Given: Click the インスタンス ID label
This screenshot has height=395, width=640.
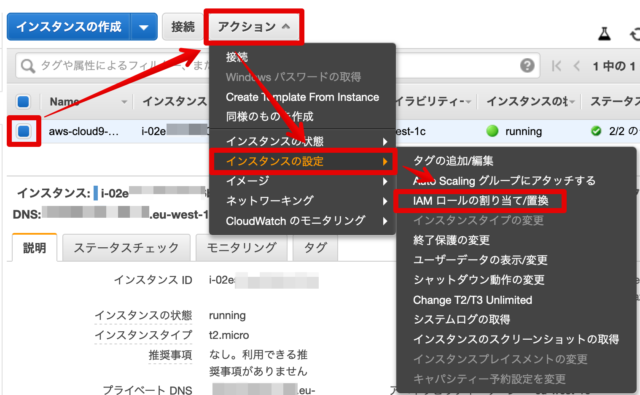Looking at the screenshot, I should pyautogui.click(x=153, y=280).
